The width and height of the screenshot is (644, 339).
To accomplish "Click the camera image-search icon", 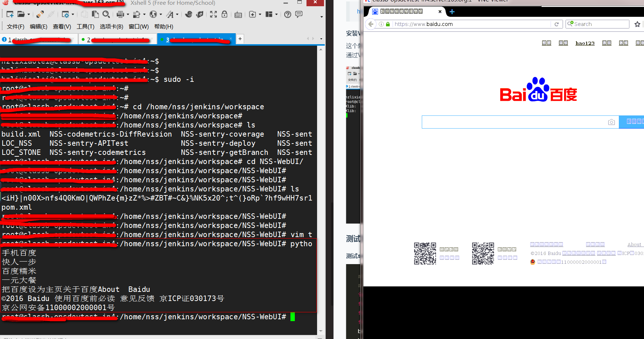I will (612, 122).
